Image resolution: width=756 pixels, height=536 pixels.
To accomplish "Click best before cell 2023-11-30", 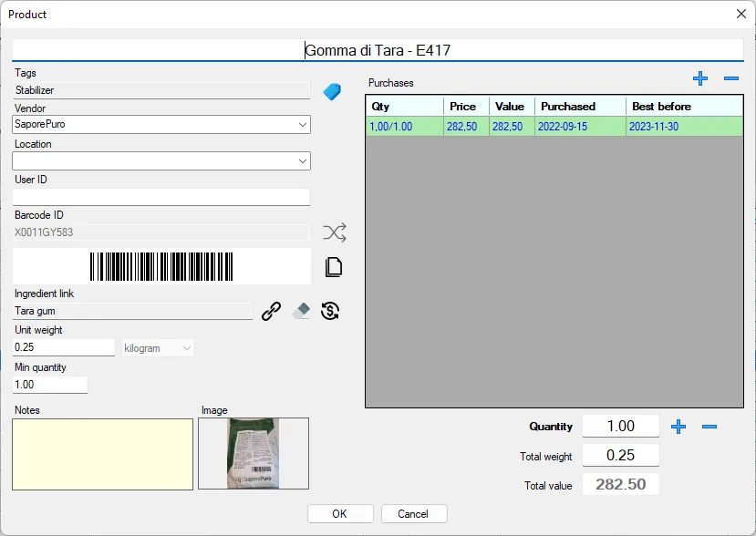I will (685, 127).
